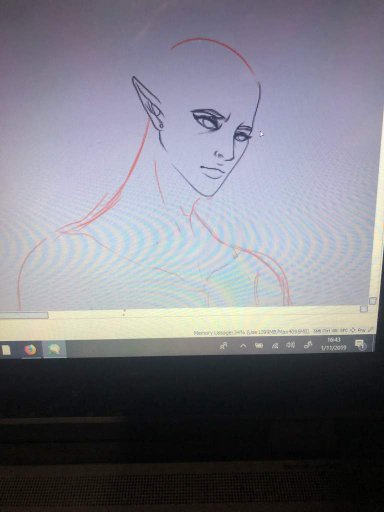Click the Any indicator in the status bar

pyautogui.click(x=361, y=330)
